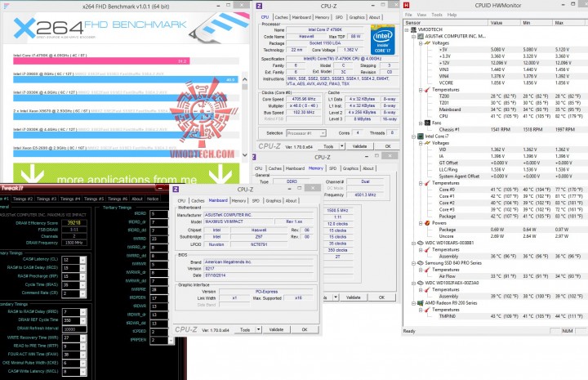Image resolution: width=588 pixels, height=380 pixels.
Task: Click the Temperatures icon under ASUSTeK COMPUTER
Action: click(x=427, y=90)
